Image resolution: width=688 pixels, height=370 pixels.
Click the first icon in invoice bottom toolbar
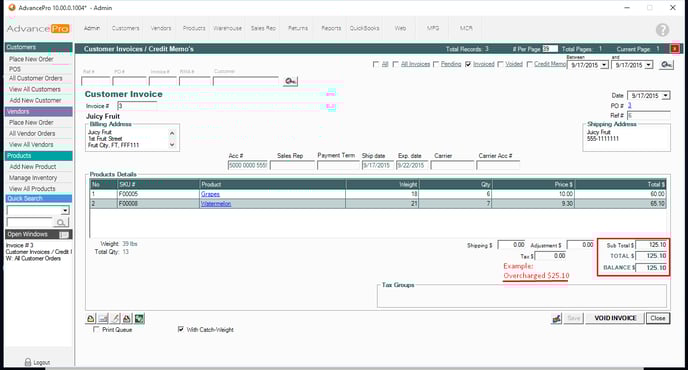click(x=91, y=319)
